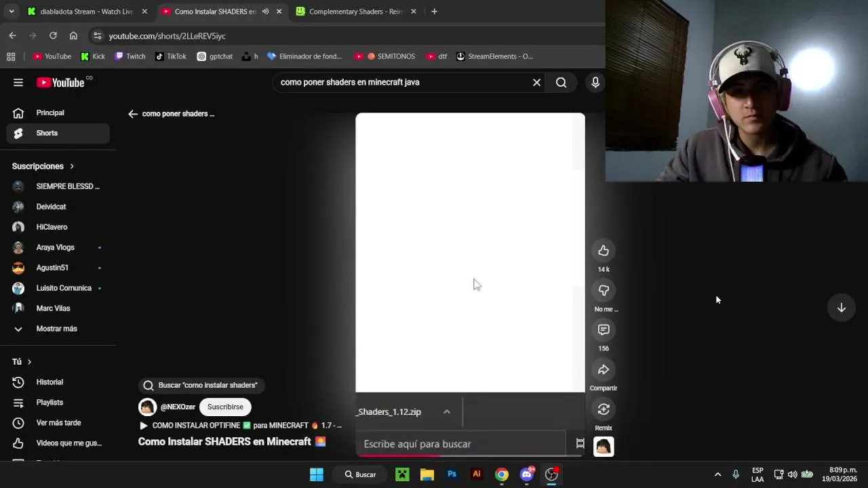The width and height of the screenshot is (868, 488).
Task: Click the Chrome address bar URL
Action: (167, 36)
